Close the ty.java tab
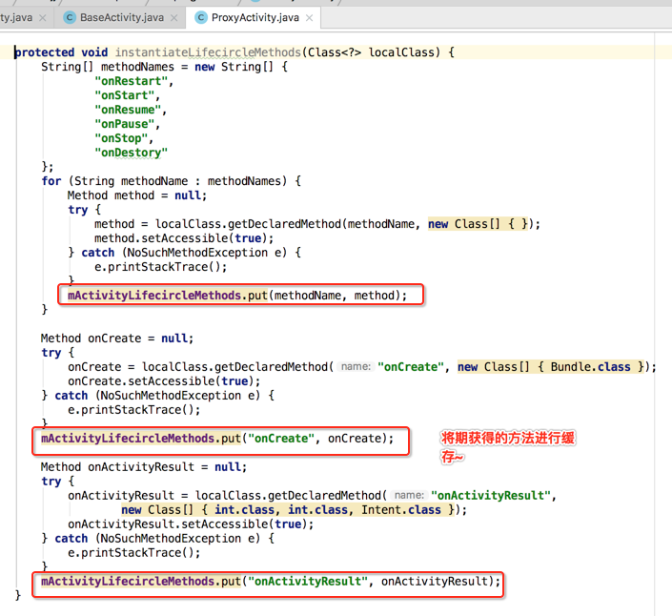The width and height of the screenshot is (672, 616). coord(43,18)
